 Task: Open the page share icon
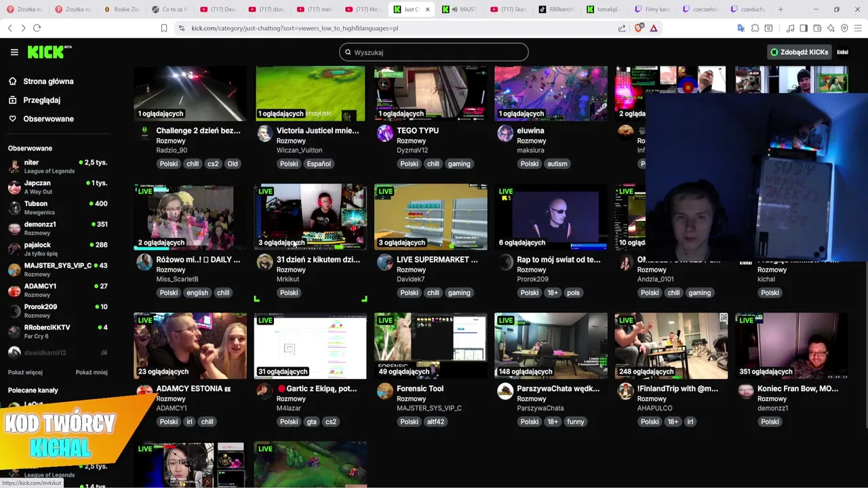[x=622, y=28]
